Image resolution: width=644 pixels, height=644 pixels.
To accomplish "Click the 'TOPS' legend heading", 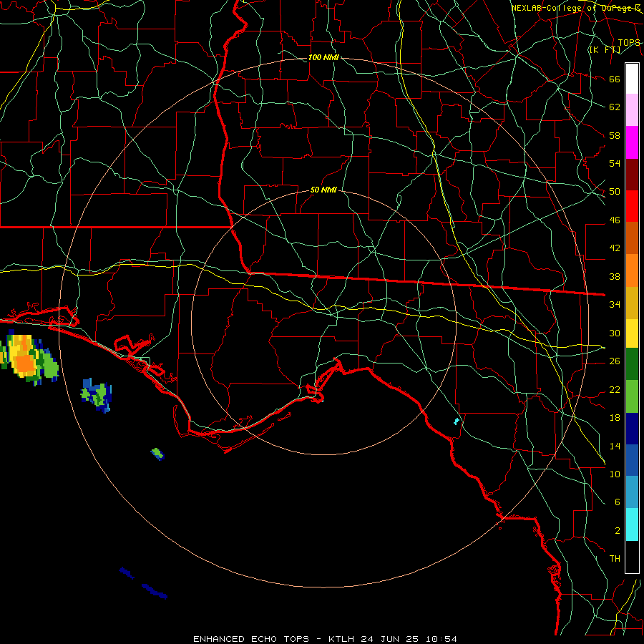I will [629, 43].
